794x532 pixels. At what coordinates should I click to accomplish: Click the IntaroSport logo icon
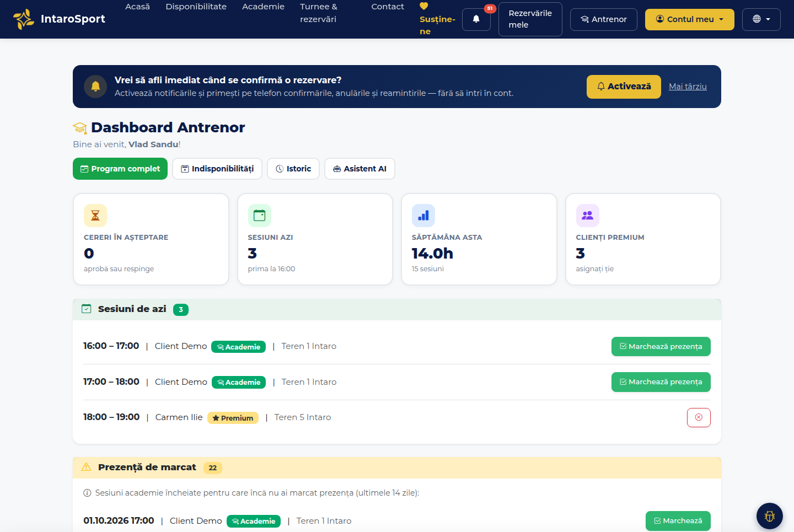[x=24, y=19]
